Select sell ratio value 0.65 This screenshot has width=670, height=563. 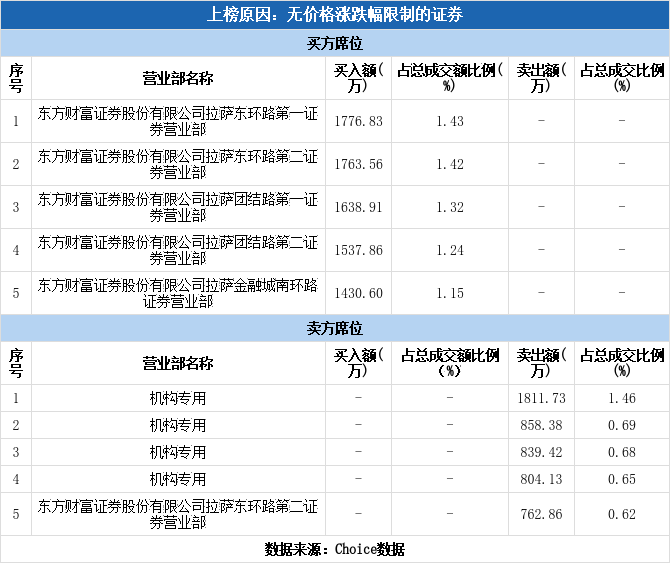point(622,479)
